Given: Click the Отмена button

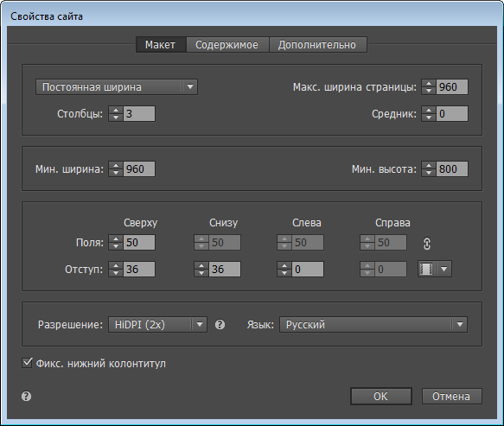Looking at the screenshot, I should point(451,397).
